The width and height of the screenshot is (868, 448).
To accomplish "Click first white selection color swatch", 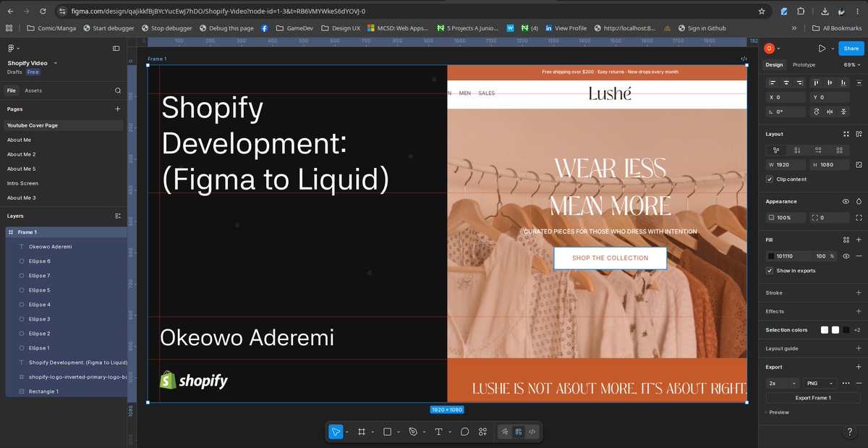I will coord(825,330).
